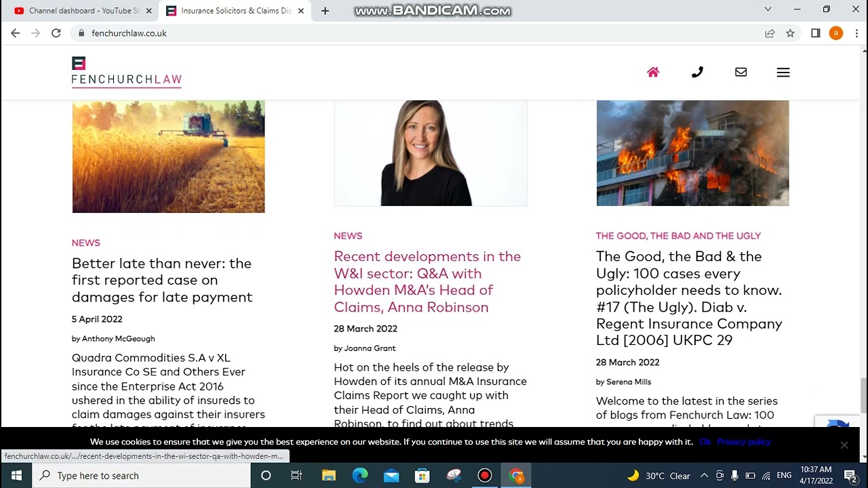Launch Microsoft Edge from taskbar
868x488 pixels.
tap(360, 476)
